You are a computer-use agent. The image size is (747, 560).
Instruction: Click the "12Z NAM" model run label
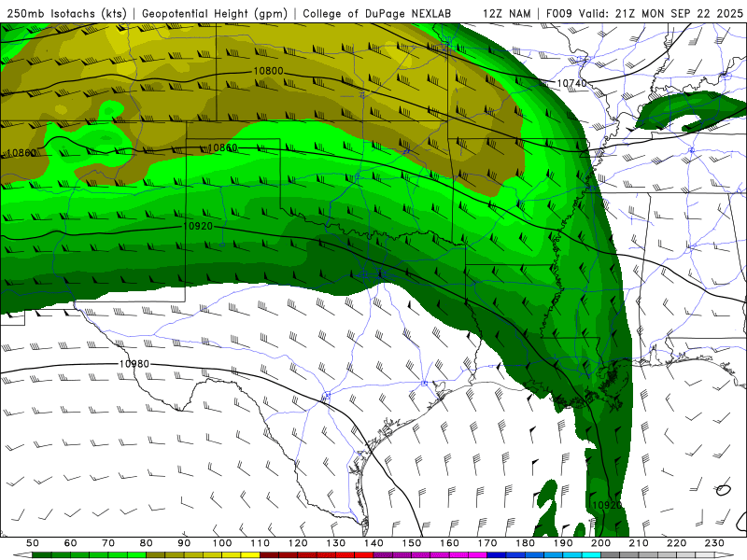(507, 13)
